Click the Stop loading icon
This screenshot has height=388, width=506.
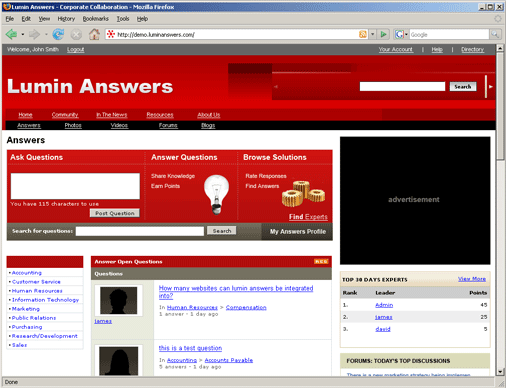point(76,34)
